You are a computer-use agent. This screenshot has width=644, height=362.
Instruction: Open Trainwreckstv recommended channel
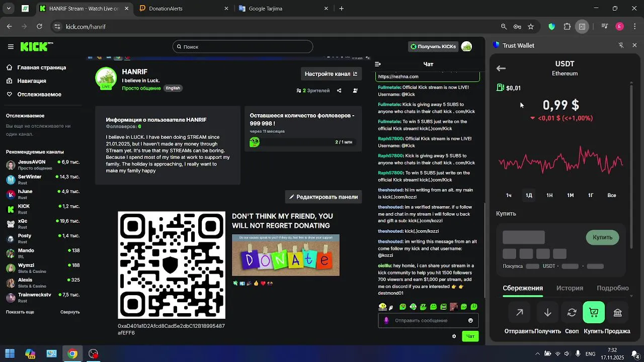point(43,298)
